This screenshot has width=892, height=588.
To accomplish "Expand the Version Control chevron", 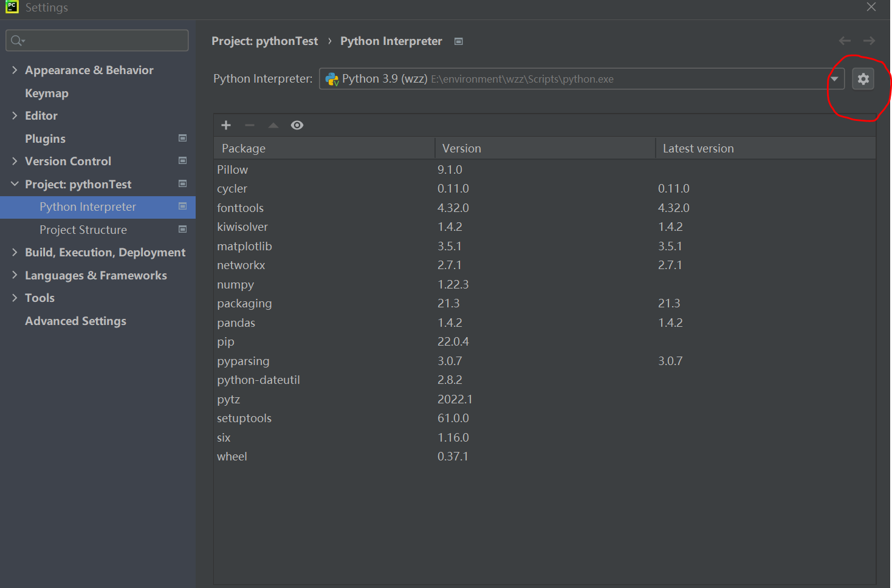I will coord(15,161).
